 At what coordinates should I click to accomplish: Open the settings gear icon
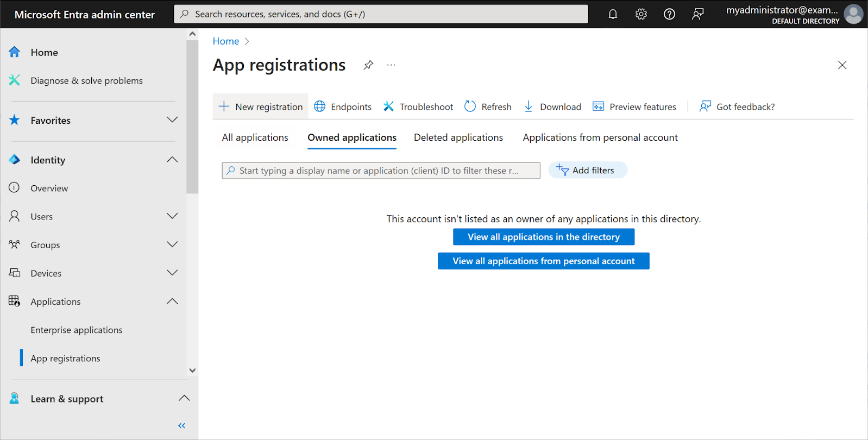641,14
